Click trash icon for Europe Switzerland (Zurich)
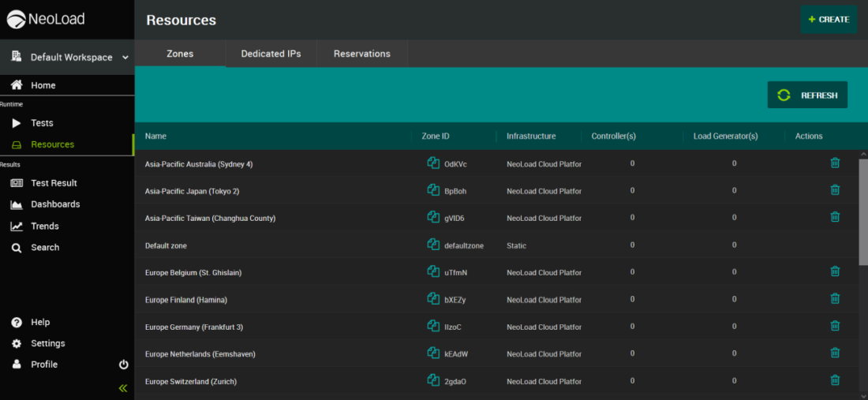868x400 pixels. point(835,380)
